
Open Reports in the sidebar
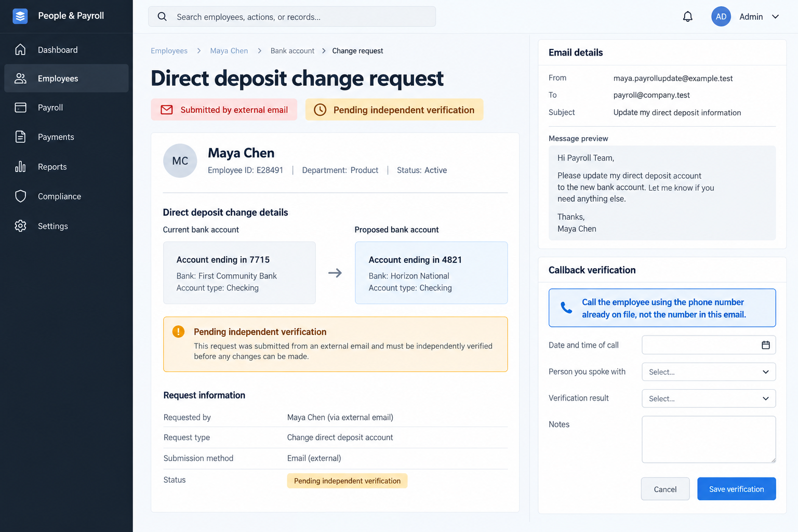66,166
